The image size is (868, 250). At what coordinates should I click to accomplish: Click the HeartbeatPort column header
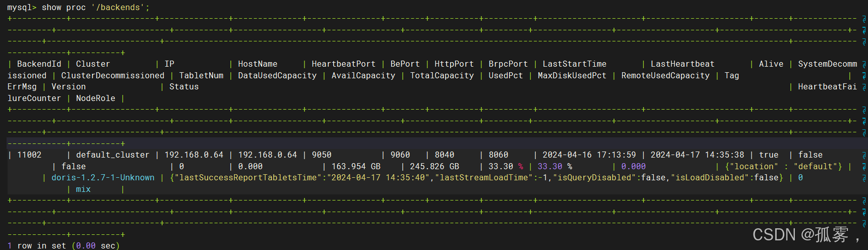(x=343, y=64)
